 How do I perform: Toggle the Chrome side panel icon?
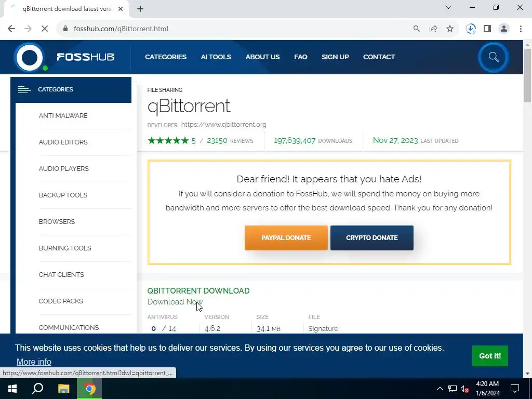click(x=487, y=29)
